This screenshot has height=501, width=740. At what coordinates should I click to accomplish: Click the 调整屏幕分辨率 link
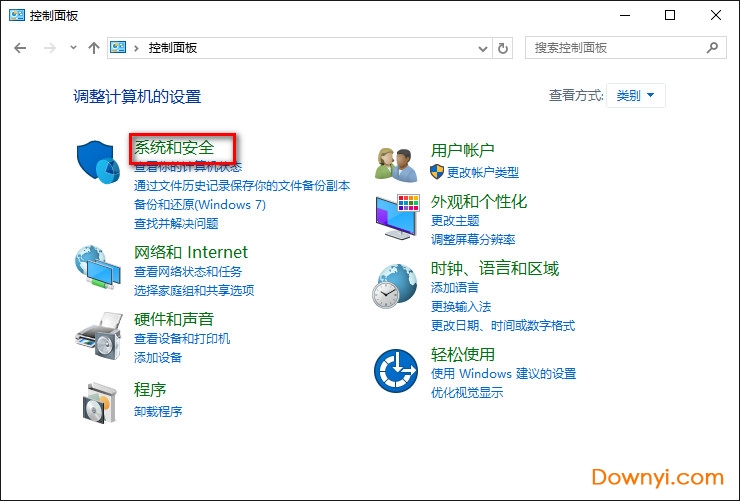(x=473, y=239)
